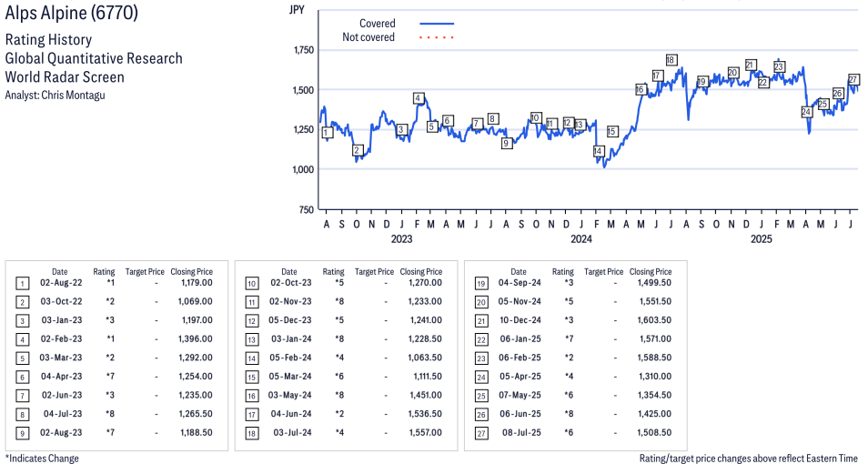
Task: Click closing price 1,571.00
Action: click(655, 338)
